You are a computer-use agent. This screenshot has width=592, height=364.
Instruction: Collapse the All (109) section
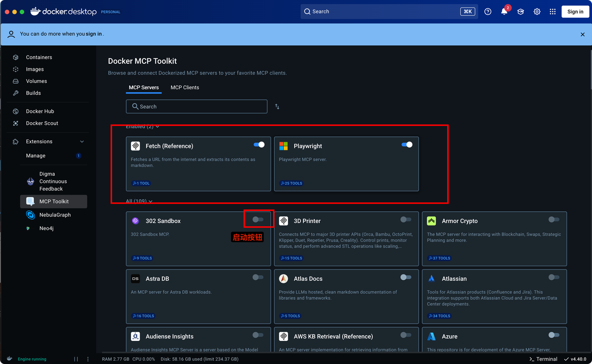coord(139,202)
